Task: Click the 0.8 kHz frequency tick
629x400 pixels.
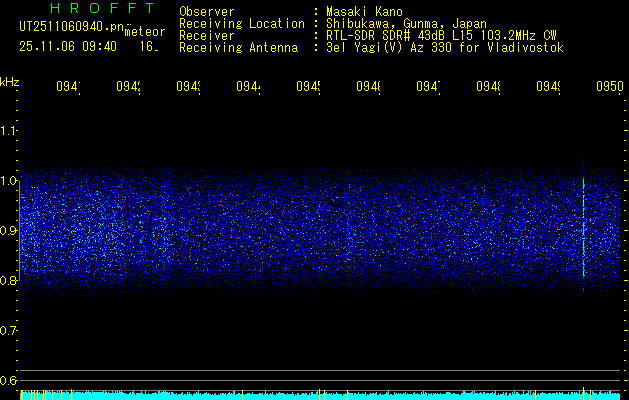Action: point(9,281)
